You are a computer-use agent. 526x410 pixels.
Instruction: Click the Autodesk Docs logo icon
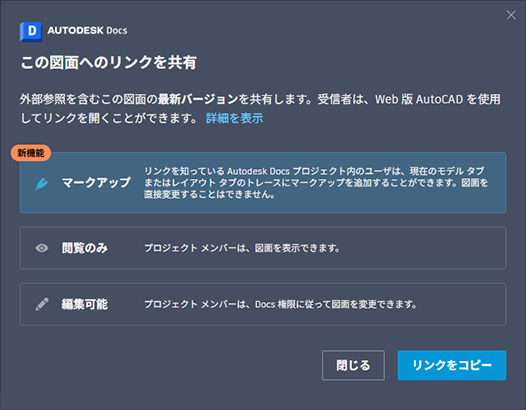(31, 32)
